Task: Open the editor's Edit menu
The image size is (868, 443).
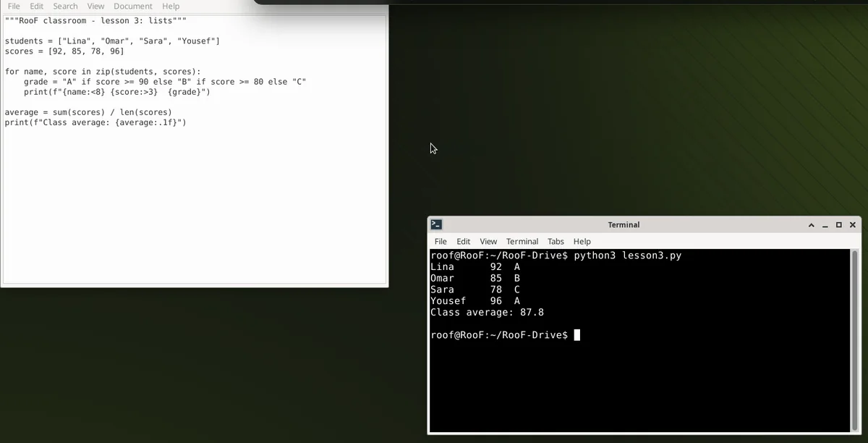Action: (x=37, y=6)
